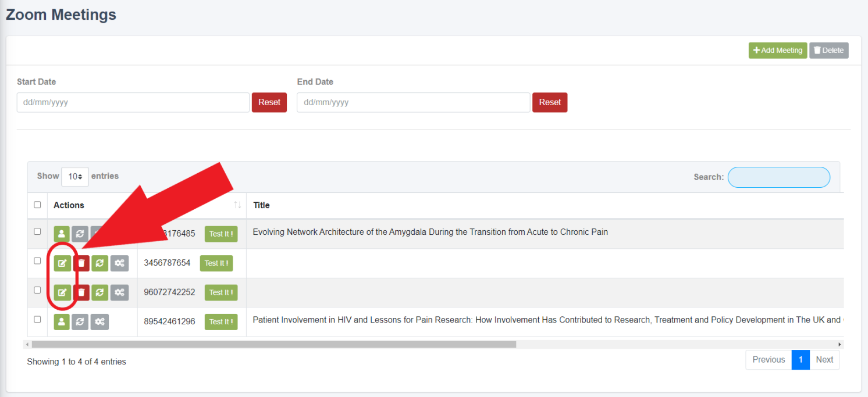Click Test It! for meeting 96072742252
This screenshot has width=868, height=397.
221,292
